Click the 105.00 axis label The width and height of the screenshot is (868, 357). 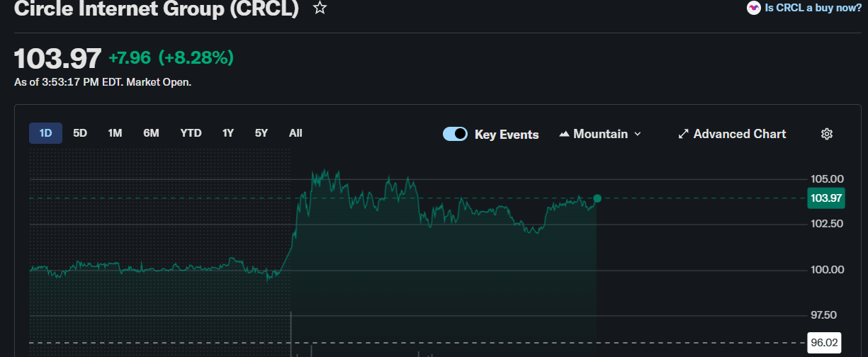coord(827,178)
